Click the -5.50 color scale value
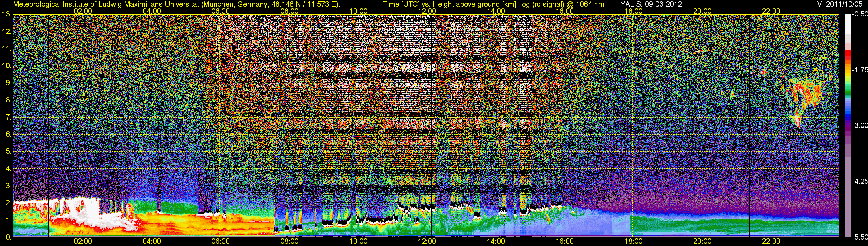The width and height of the screenshot is (868, 246). pos(860,237)
